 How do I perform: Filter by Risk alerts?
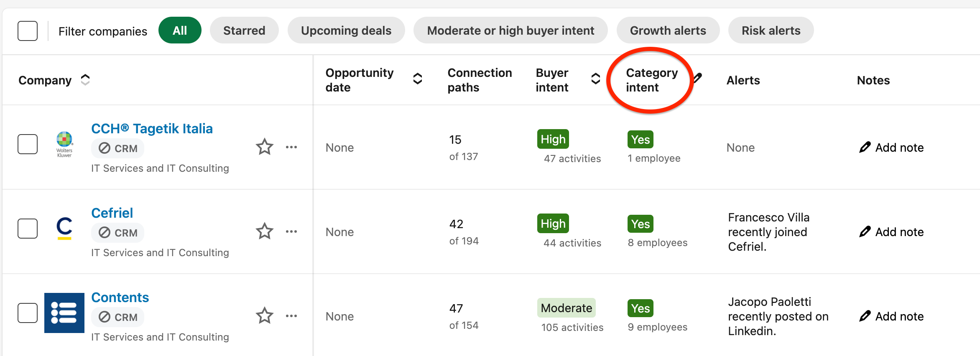tap(771, 30)
